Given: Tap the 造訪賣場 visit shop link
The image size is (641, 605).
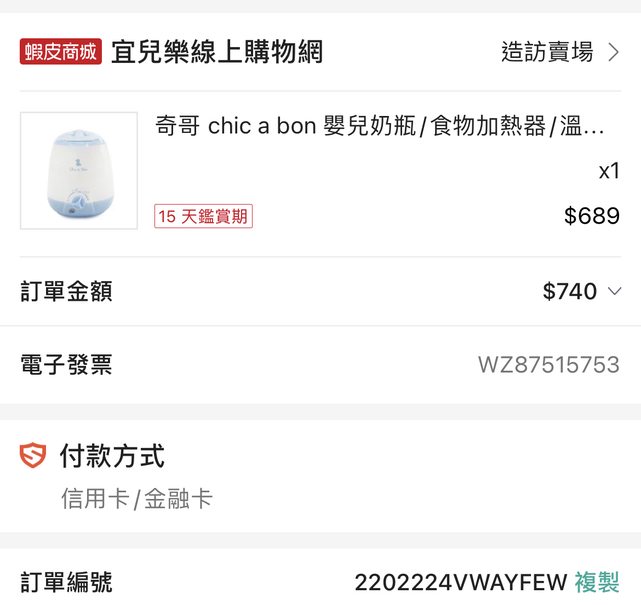Looking at the screenshot, I should click(546, 52).
